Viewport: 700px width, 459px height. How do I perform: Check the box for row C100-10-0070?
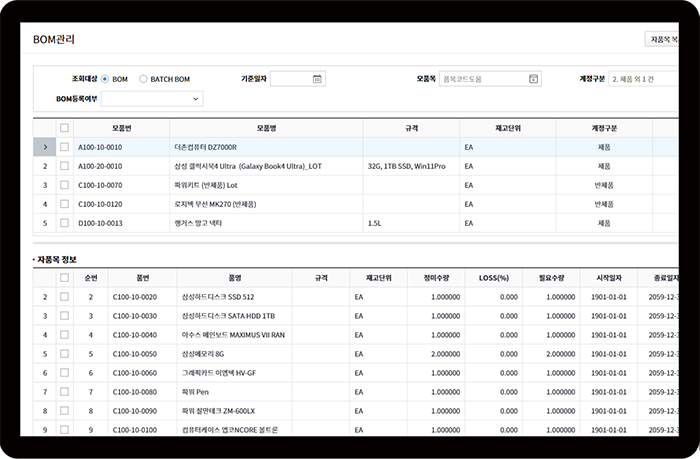tap(64, 185)
